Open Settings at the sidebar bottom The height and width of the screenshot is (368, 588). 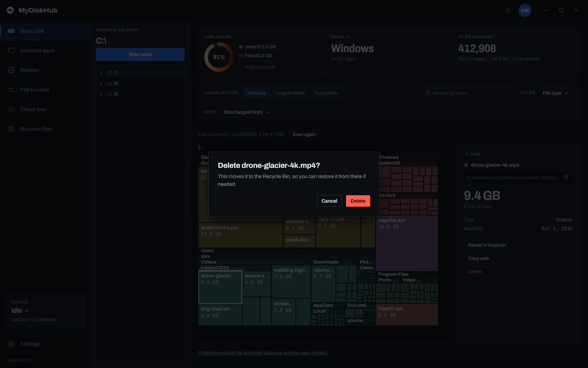click(x=46, y=344)
